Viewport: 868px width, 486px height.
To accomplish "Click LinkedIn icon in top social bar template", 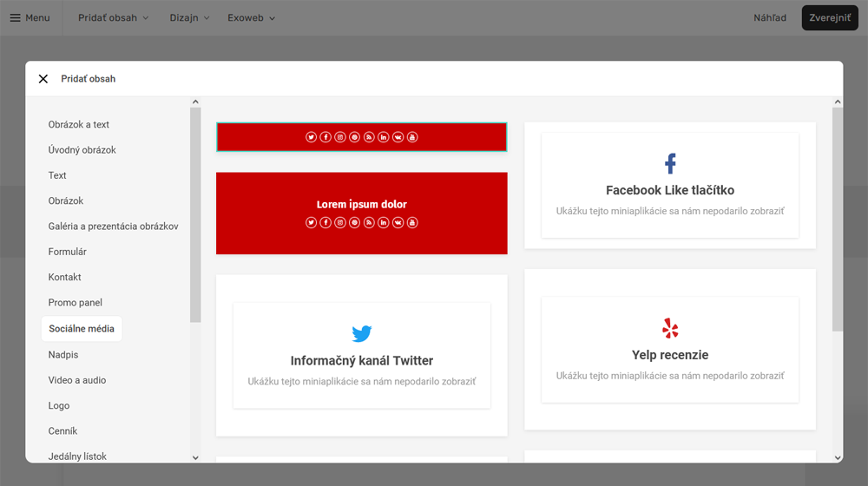I will (x=383, y=137).
